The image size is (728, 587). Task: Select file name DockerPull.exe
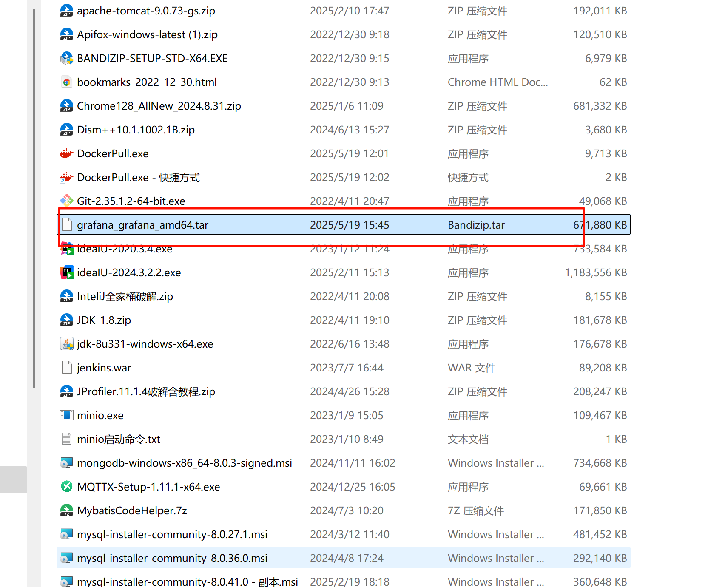pos(113,153)
